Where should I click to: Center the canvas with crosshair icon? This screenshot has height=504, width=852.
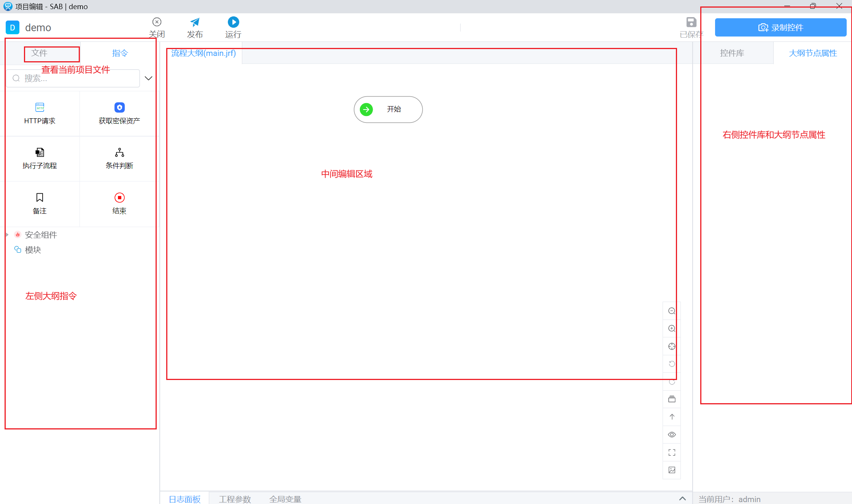tap(672, 346)
